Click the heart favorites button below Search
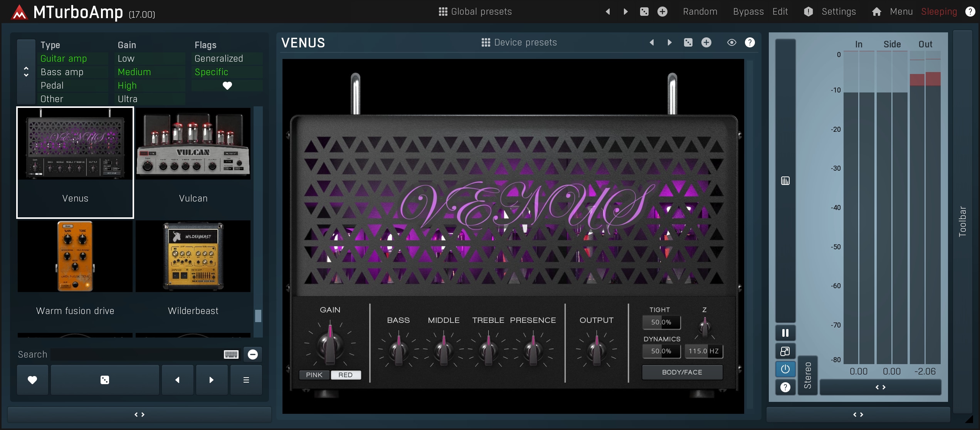Screen dimensions: 980x430 point(32,380)
